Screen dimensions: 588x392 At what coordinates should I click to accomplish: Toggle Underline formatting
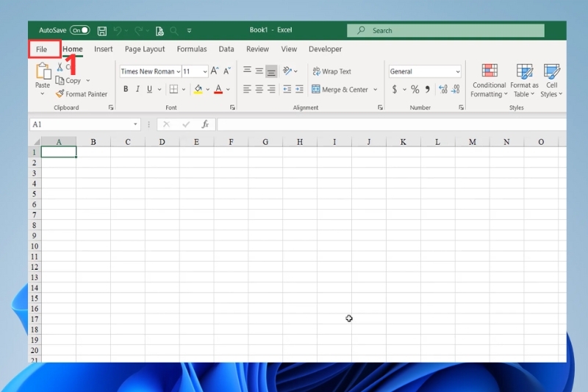point(150,89)
